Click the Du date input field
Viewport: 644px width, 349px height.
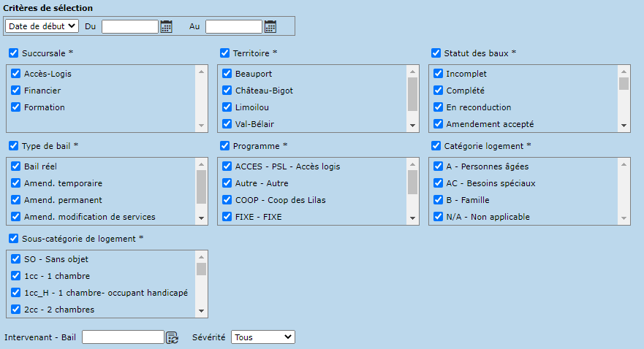(x=130, y=27)
